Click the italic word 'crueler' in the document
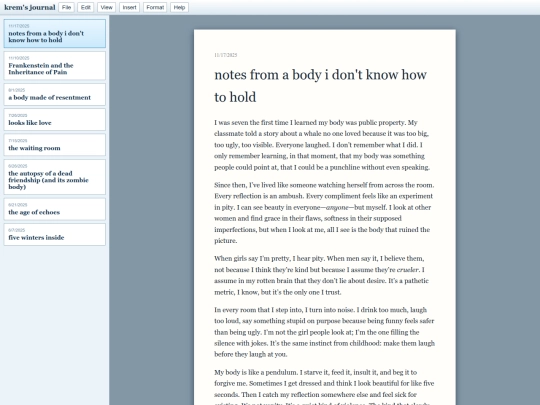 [408, 270]
